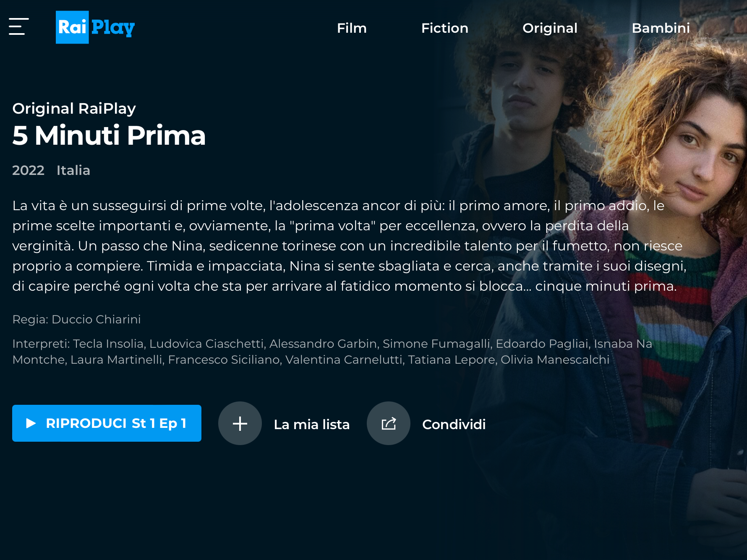The image size is (747, 560).
Task: Open the Fiction menu item
Action: [x=445, y=28]
